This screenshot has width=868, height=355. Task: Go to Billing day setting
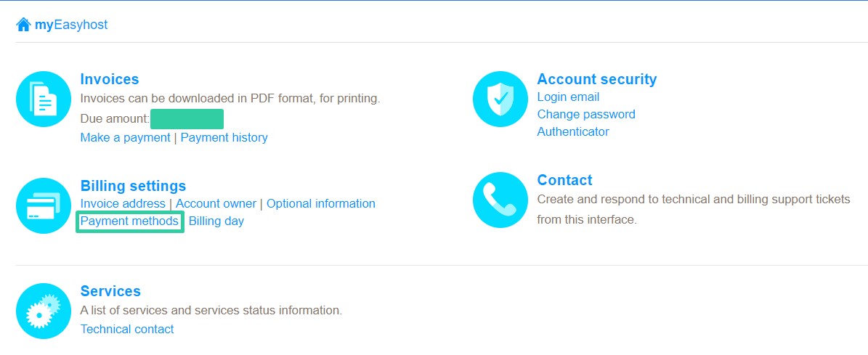(216, 221)
